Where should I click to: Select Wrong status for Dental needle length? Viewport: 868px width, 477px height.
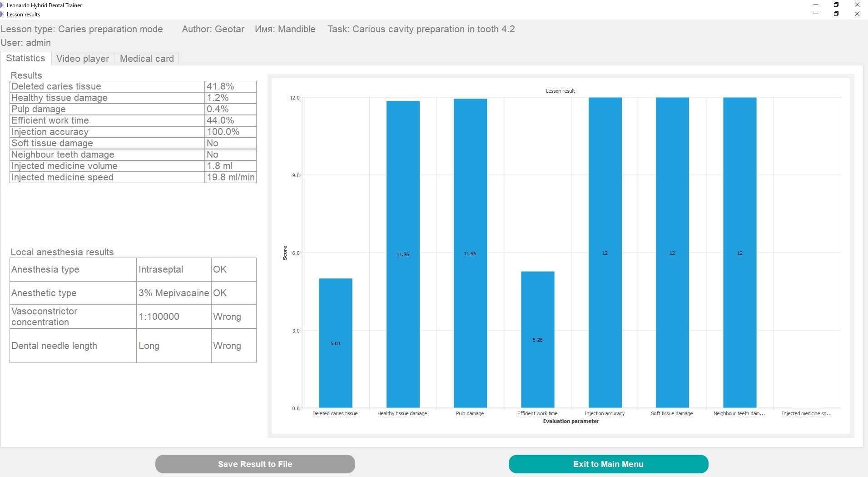click(x=233, y=346)
